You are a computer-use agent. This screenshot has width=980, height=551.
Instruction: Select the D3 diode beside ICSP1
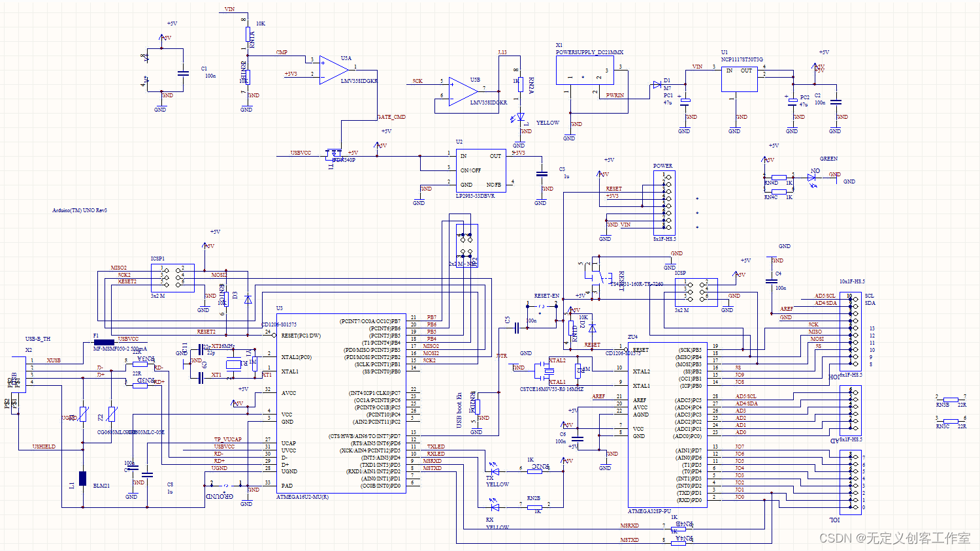pyautogui.click(x=247, y=299)
